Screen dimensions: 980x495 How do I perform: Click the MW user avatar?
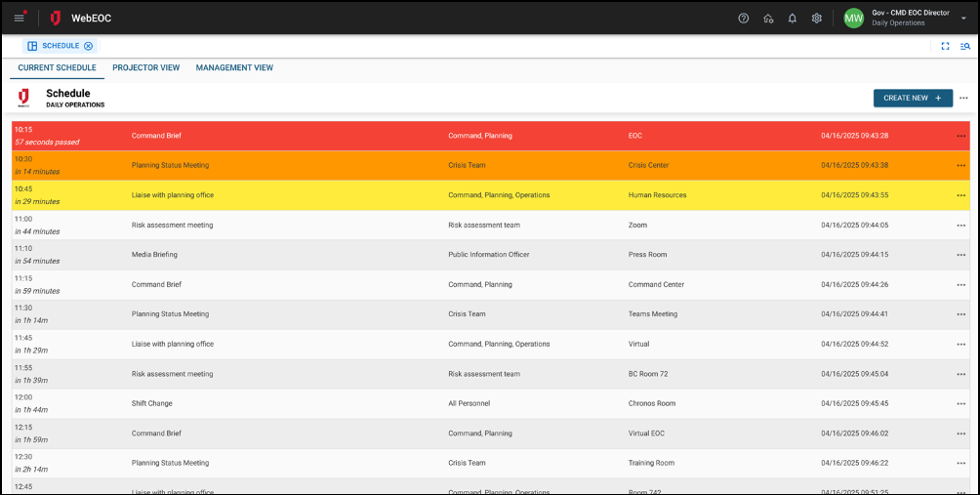(x=854, y=18)
